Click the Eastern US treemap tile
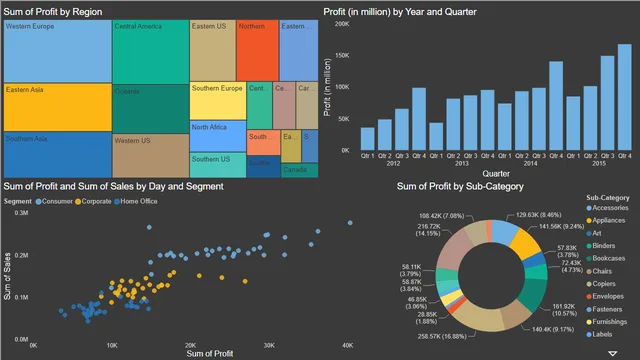 pos(213,50)
